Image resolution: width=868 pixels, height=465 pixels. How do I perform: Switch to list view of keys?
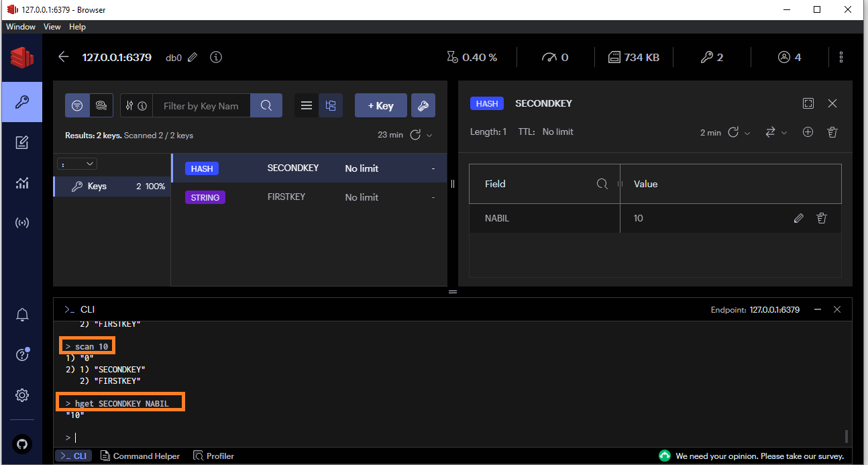[x=307, y=105]
